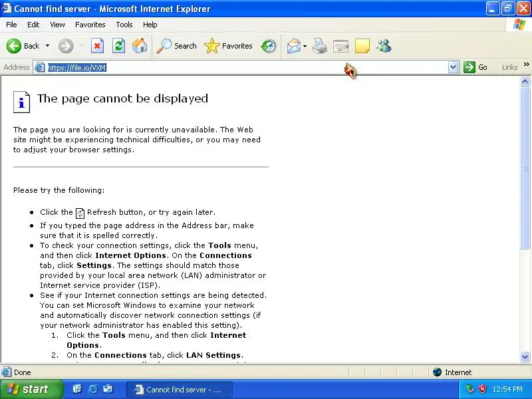Click the Edit page toolbar icon
The image size is (532, 399).
341,46
